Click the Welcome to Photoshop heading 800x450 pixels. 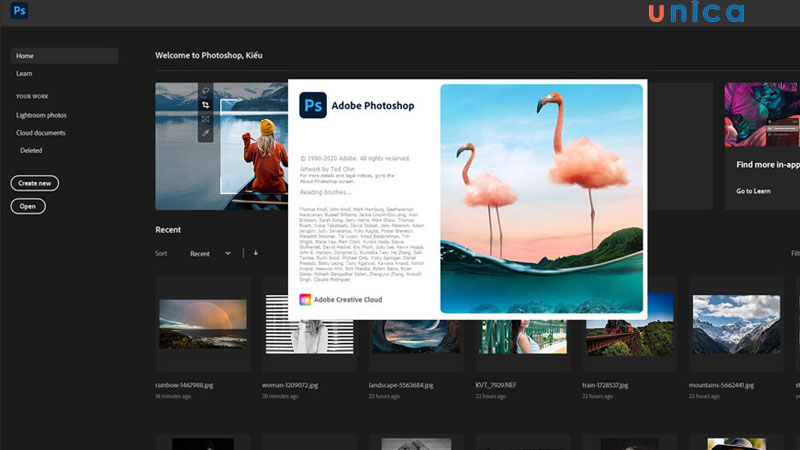click(209, 55)
